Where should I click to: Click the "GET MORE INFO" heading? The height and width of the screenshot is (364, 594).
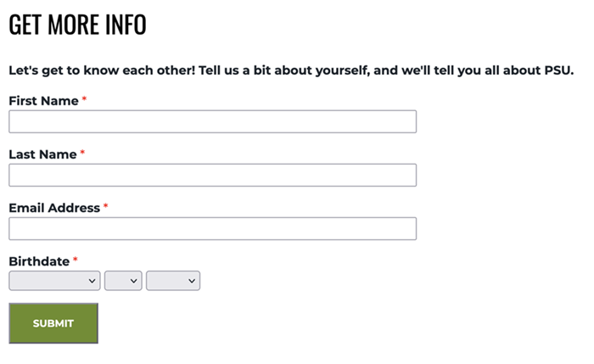click(77, 25)
